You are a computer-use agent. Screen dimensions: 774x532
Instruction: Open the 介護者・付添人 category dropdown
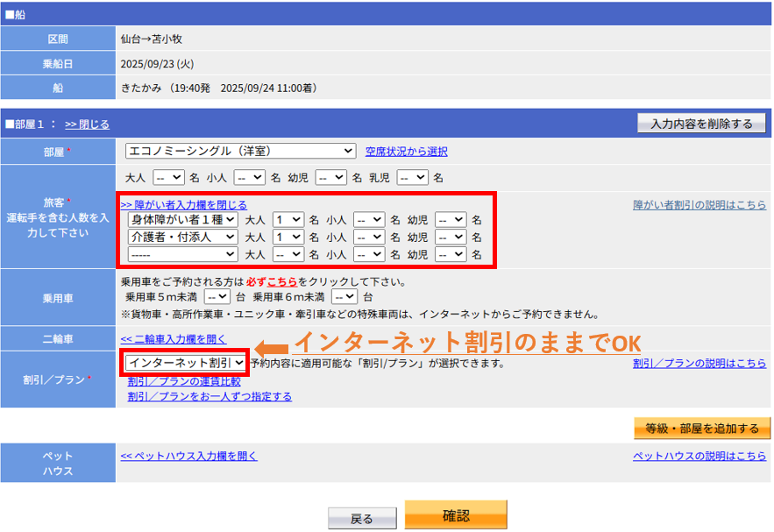click(182, 237)
